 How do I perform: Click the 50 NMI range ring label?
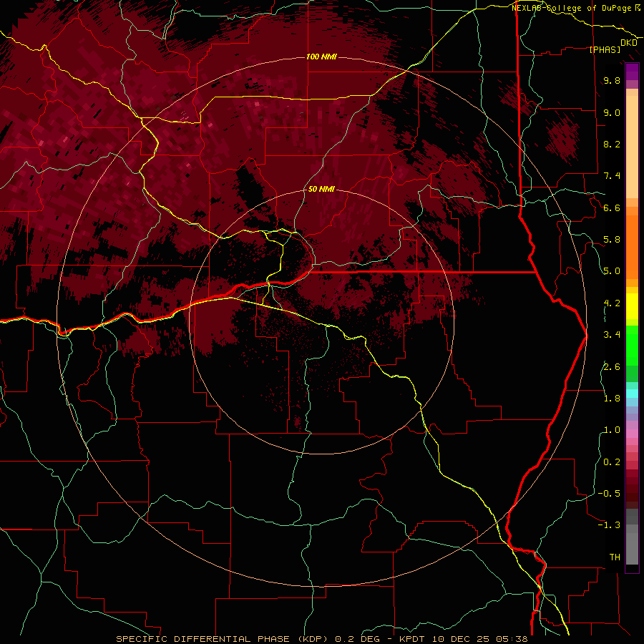coord(321,189)
